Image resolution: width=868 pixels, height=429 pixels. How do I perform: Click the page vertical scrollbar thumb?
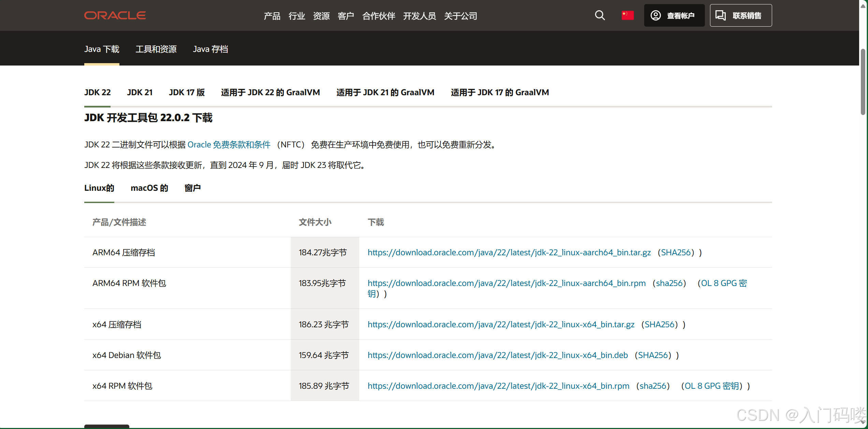(863, 82)
